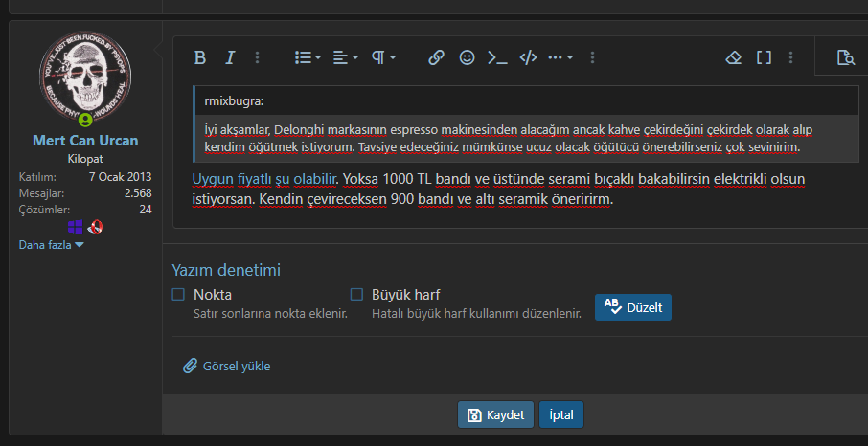This screenshot has width=868, height=446.
Task: Cancel editing with İptal button
Action: coord(561,415)
